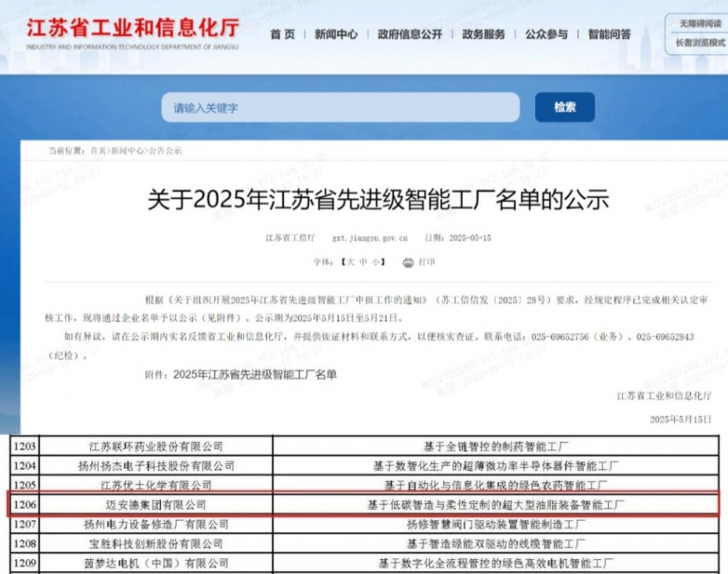Select the table cell 1203
The height and width of the screenshot is (574, 728).
[x=24, y=447]
